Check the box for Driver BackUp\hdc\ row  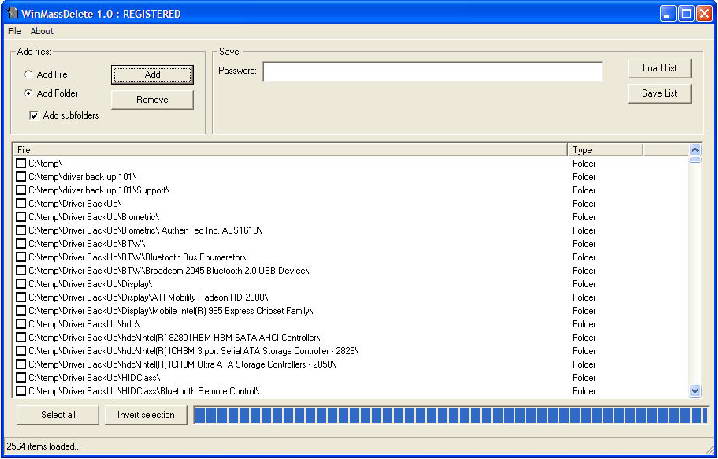(x=21, y=324)
